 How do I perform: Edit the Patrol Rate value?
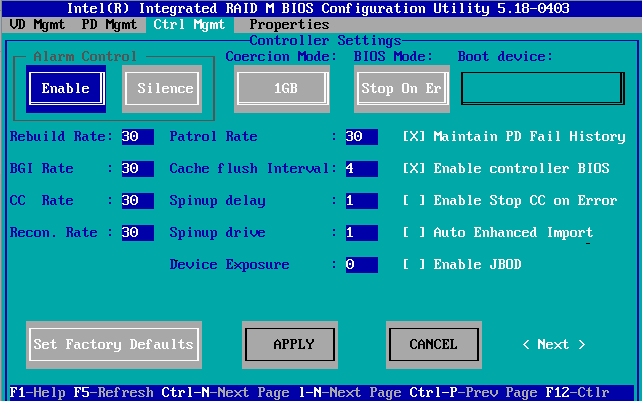point(362,137)
